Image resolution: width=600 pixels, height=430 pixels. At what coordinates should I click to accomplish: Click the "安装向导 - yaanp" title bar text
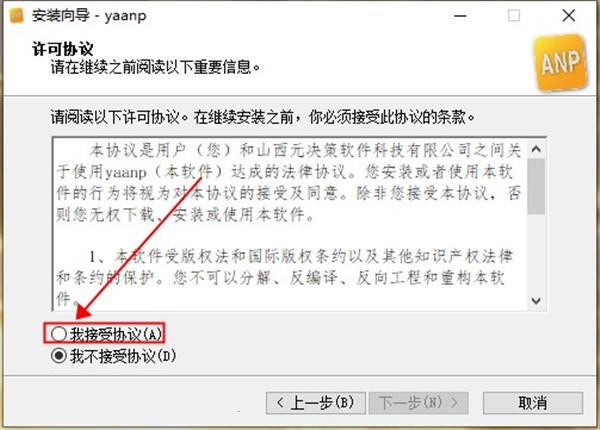point(89,16)
